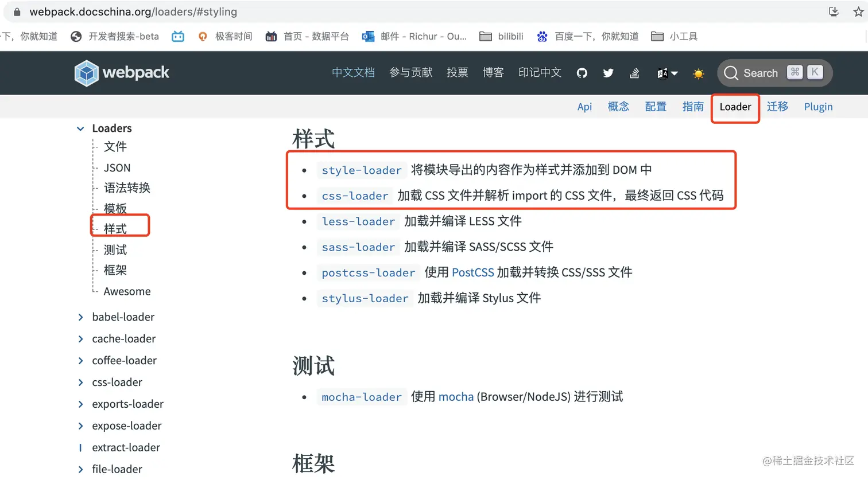The width and height of the screenshot is (868, 480).
Task: Follow the mocha text link
Action: 456,397
